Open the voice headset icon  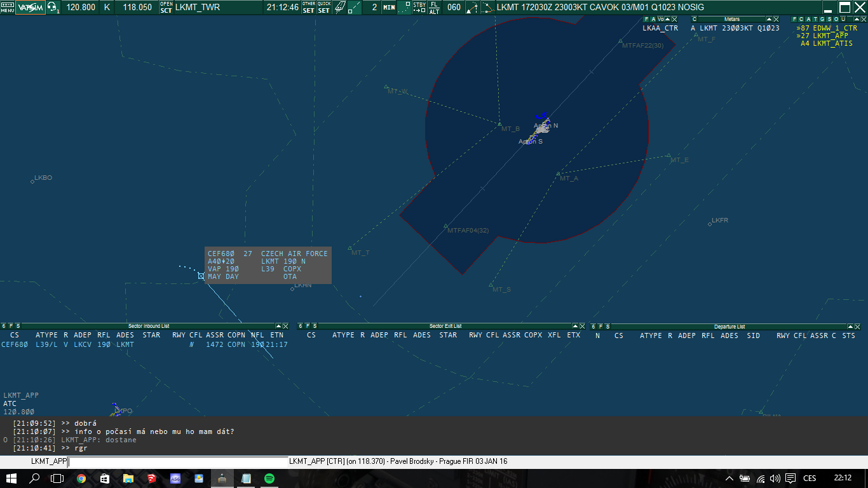click(53, 8)
